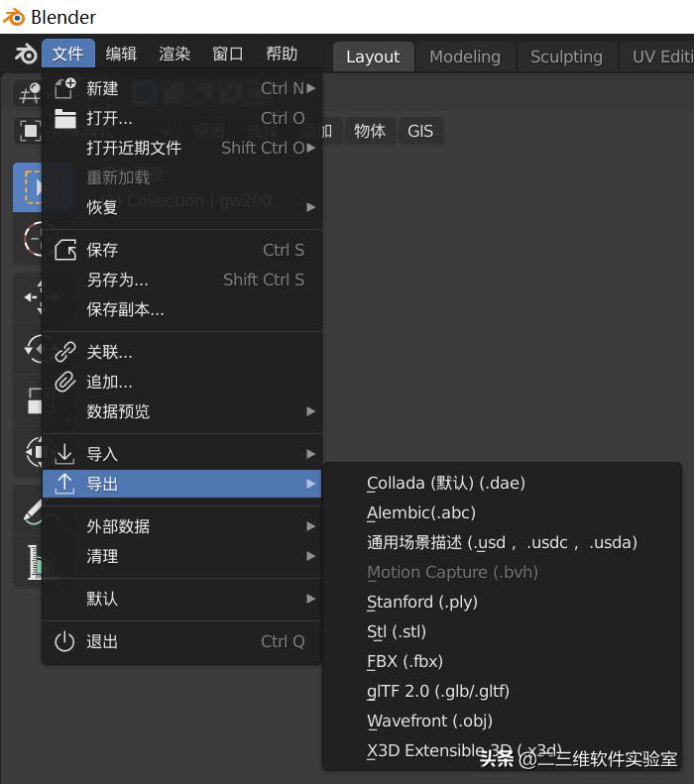Viewport: 694px width, 784px height.
Task: Export as glTF 2.0 (.glb/.gltf)
Action: (x=502, y=691)
